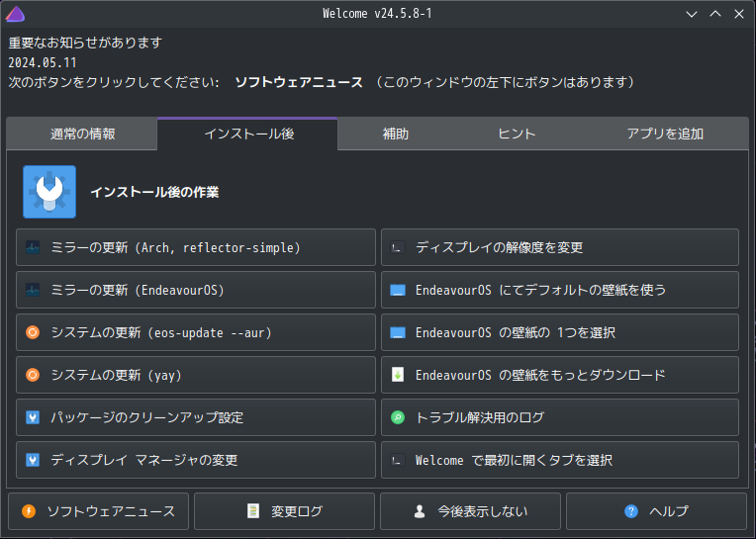
Task: Select the インストール後 tab
Action: 247,134
